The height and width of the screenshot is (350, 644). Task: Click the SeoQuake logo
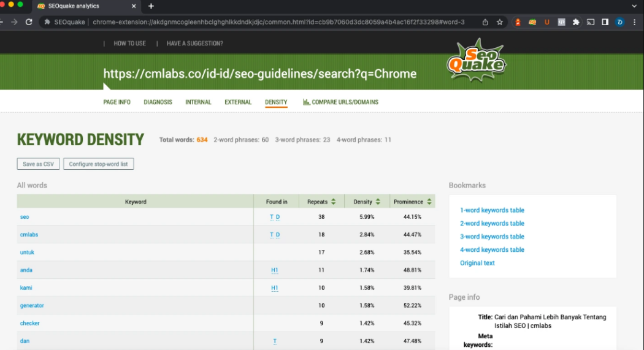pos(477,61)
